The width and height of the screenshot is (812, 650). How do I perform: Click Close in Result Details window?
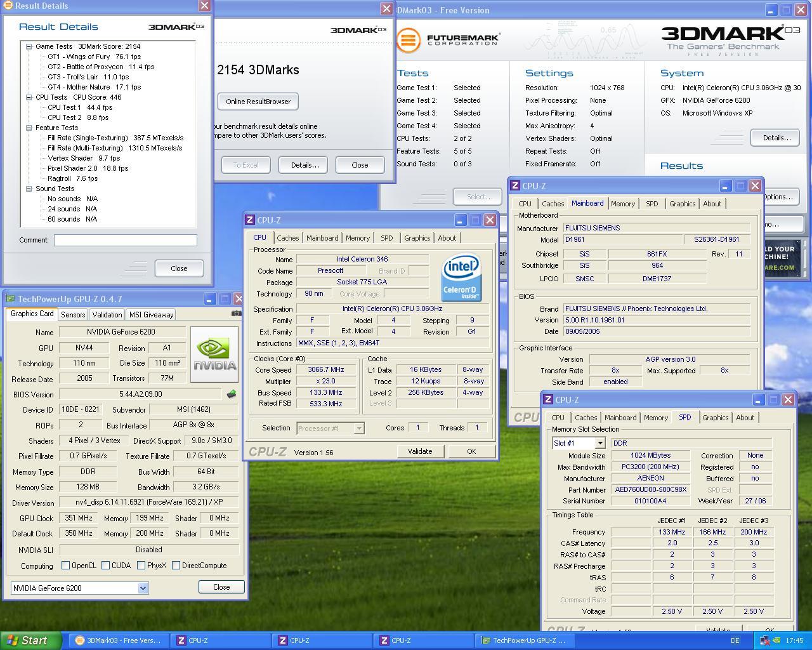point(179,269)
